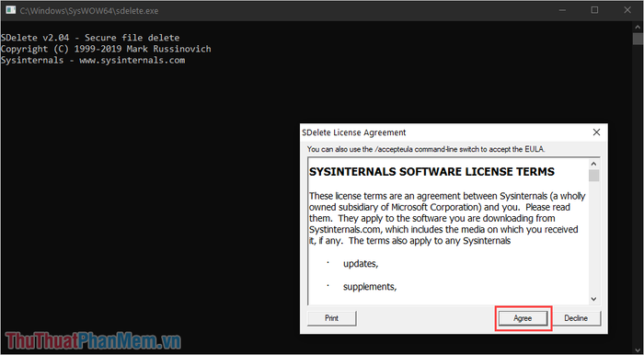The image size is (644, 355).
Task: Click the console window scrollbar thumb
Action: pos(638,39)
